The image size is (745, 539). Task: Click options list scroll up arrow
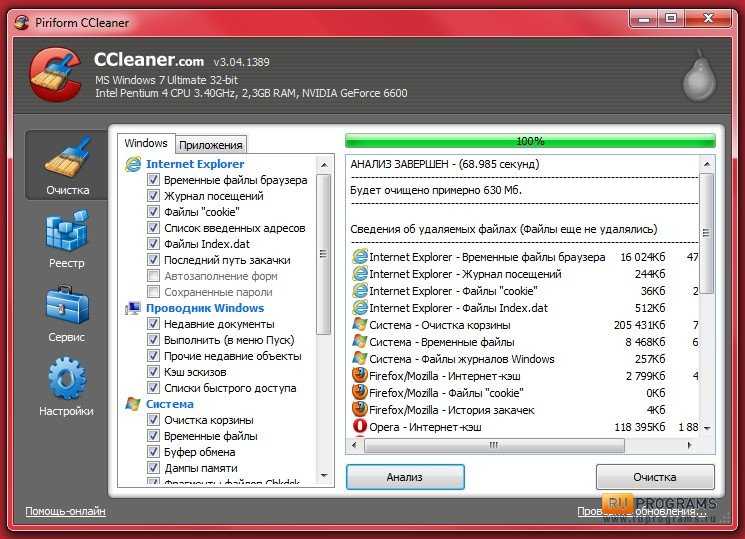324,165
